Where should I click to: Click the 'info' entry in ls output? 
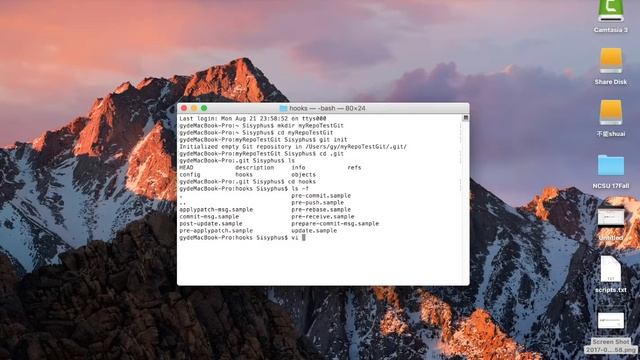(x=298, y=167)
